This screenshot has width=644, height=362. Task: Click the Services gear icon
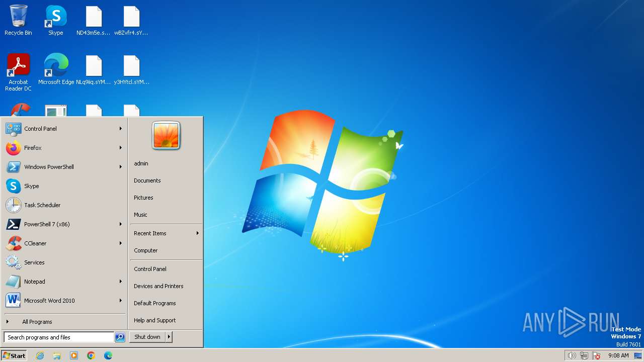(14, 262)
